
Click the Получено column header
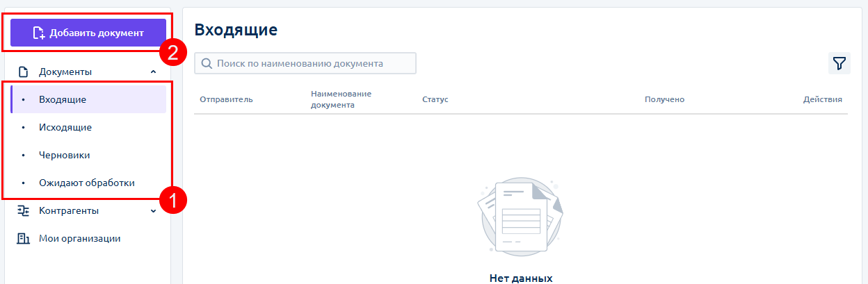tap(664, 99)
